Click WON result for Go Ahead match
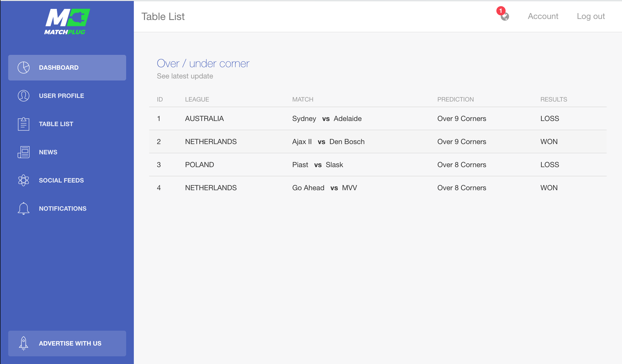622x364 pixels. click(x=549, y=188)
